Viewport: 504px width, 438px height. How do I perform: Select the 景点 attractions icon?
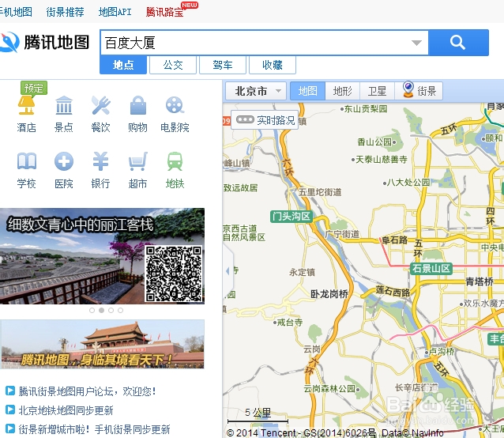click(x=64, y=105)
